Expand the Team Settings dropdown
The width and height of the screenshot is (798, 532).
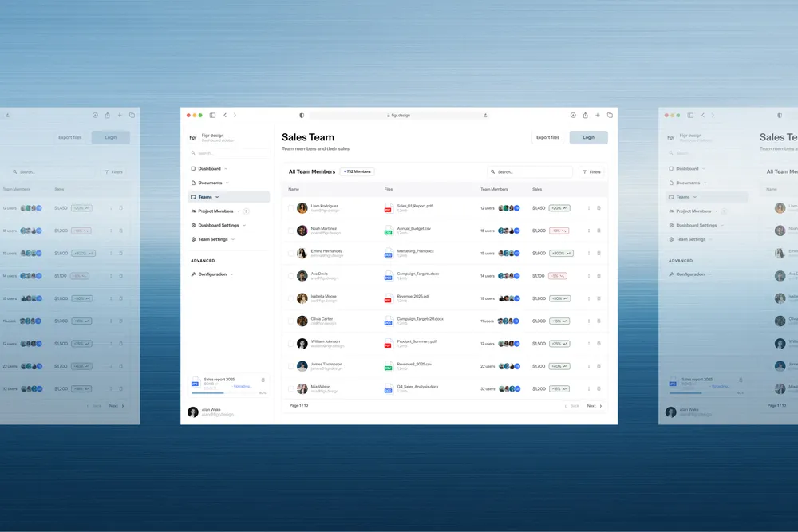233,239
